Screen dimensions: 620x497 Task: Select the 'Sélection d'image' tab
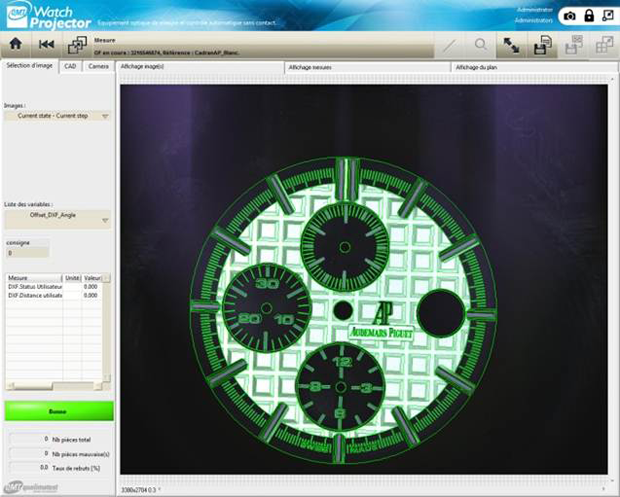(x=29, y=66)
